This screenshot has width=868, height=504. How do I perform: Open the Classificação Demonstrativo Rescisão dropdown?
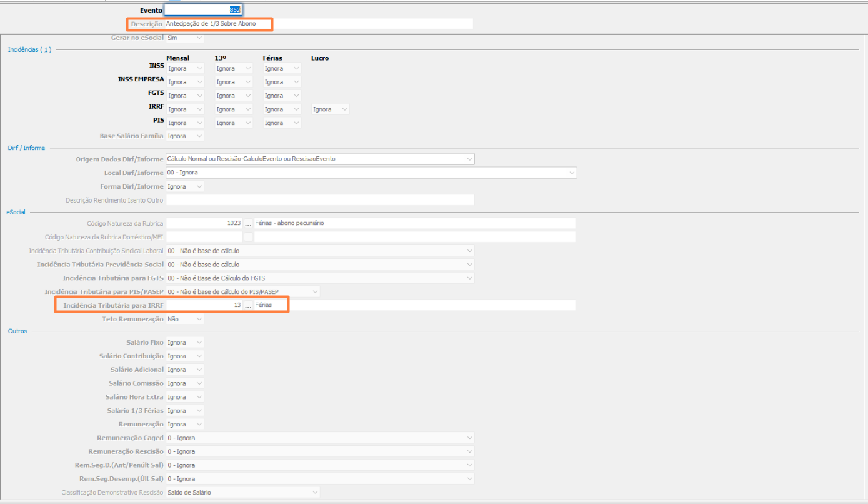(x=243, y=493)
